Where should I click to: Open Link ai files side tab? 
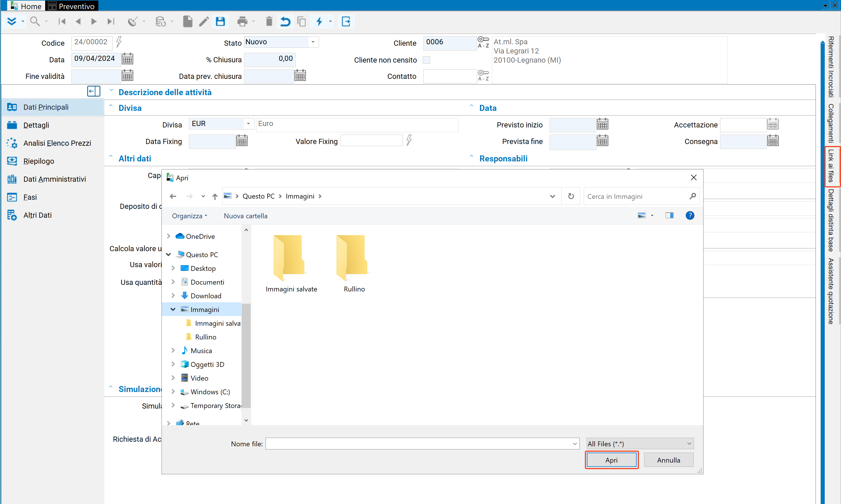pyautogui.click(x=832, y=166)
